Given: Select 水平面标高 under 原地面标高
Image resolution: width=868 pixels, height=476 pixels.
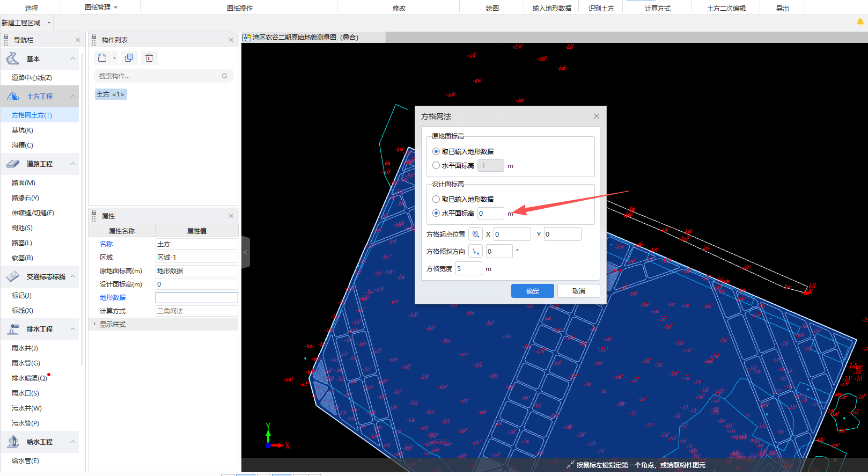Looking at the screenshot, I should pyautogui.click(x=436, y=166).
